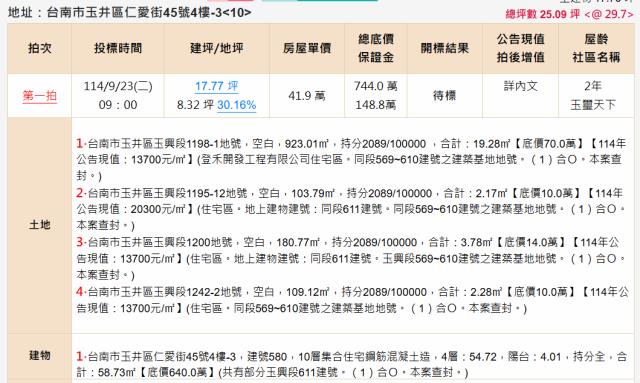The height and width of the screenshot is (383, 640).
Task: Select the 投標時間 column header
Action: click(118, 48)
